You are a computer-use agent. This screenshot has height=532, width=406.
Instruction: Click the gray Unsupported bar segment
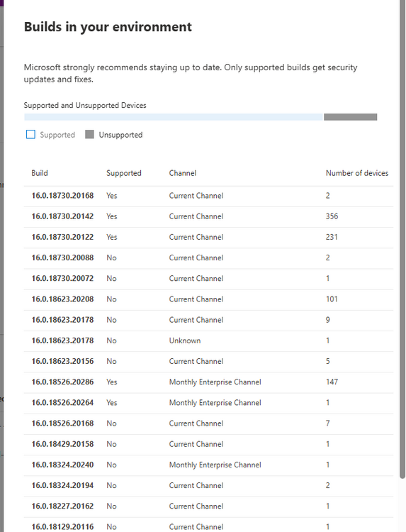click(350, 117)
